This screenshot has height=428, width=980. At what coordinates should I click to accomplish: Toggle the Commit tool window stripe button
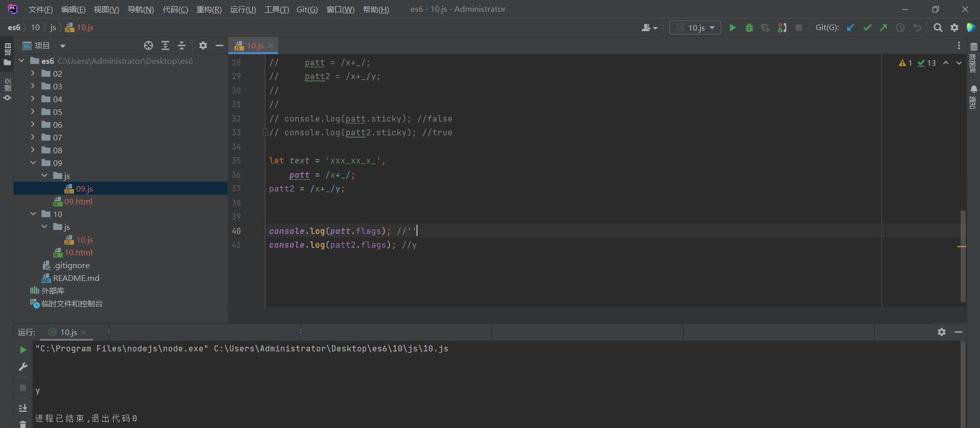point(7,90)
